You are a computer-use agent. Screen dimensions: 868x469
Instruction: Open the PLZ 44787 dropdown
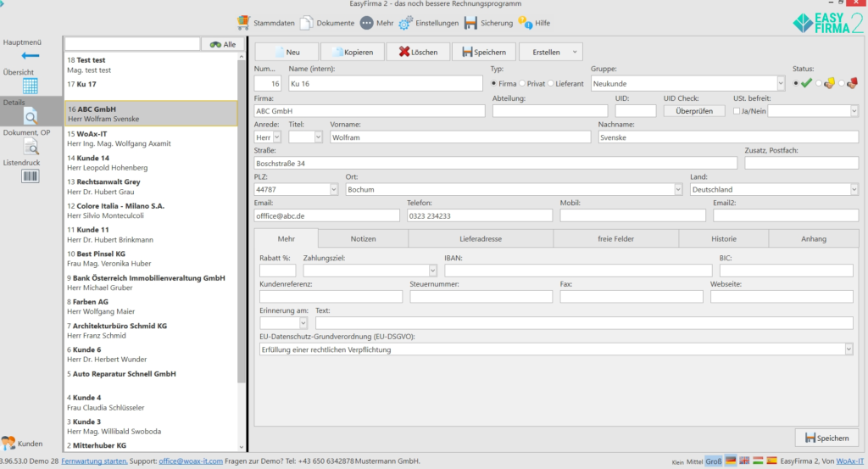(x=333, y=189)
